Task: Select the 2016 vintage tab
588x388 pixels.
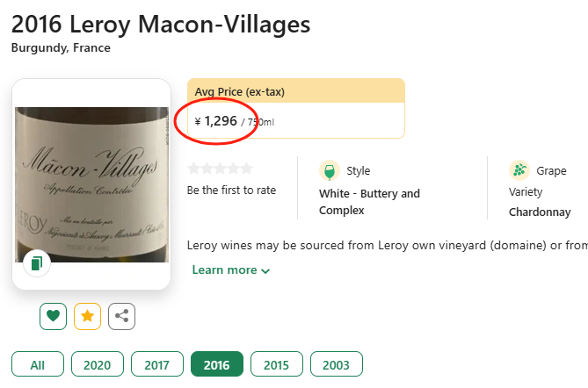Action: (216, 364)
